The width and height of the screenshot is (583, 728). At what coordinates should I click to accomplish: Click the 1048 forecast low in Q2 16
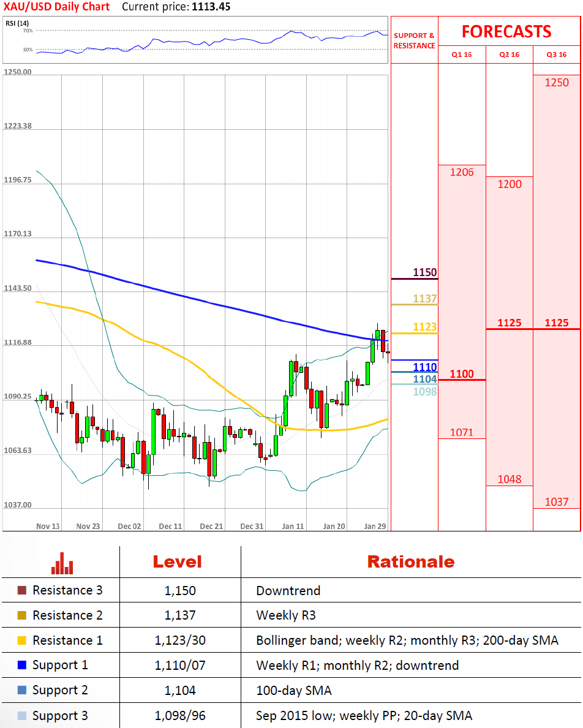pos(510,479)
